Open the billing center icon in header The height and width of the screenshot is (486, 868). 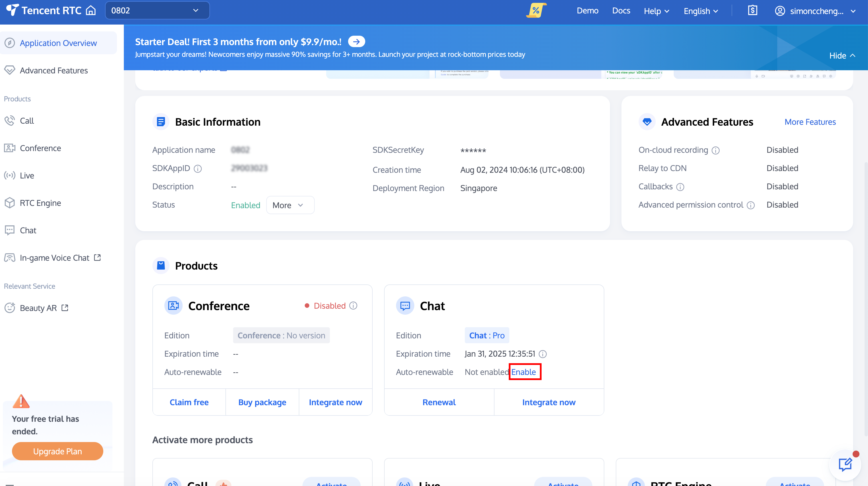[x=752, y=11]
